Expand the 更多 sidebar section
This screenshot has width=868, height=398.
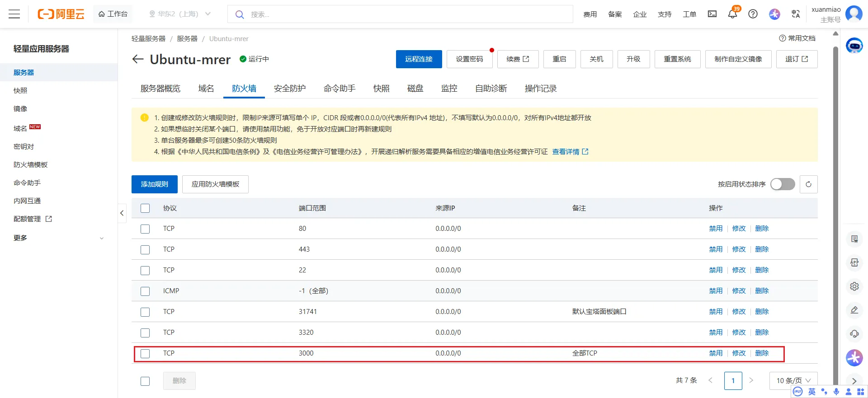[x=59, y=238]
